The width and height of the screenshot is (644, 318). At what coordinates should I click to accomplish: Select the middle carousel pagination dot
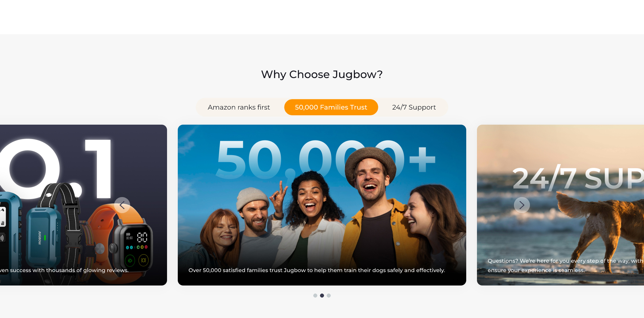[x=322, y=296]
